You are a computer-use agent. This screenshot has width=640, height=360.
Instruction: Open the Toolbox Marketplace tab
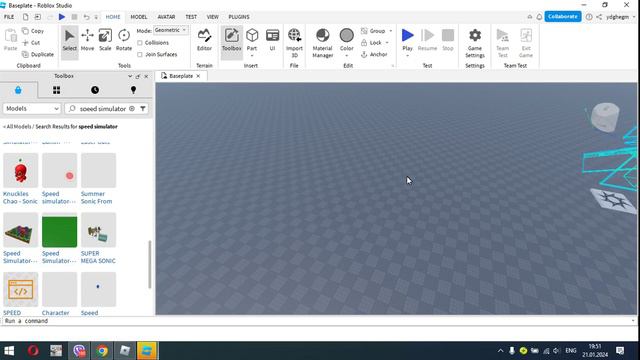(18, 90)
